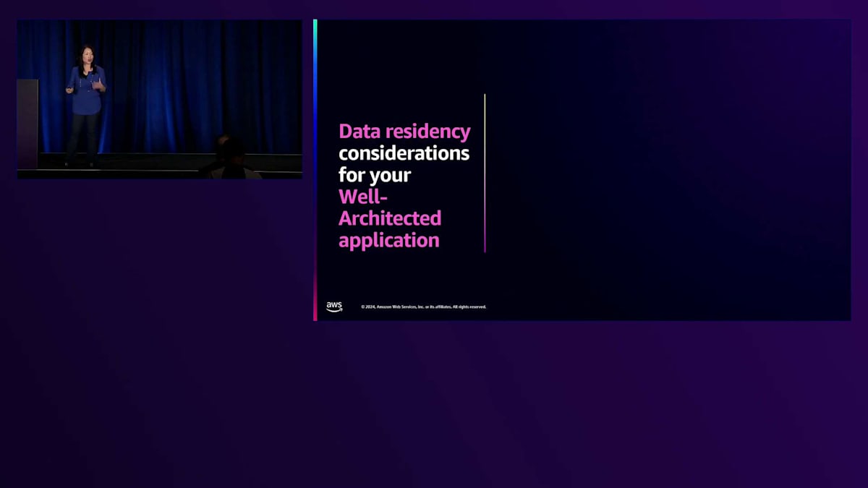Viewport: 868px width, 488px height.
Task: Click the word 'application' on the slide
Action: coord(388,241)
